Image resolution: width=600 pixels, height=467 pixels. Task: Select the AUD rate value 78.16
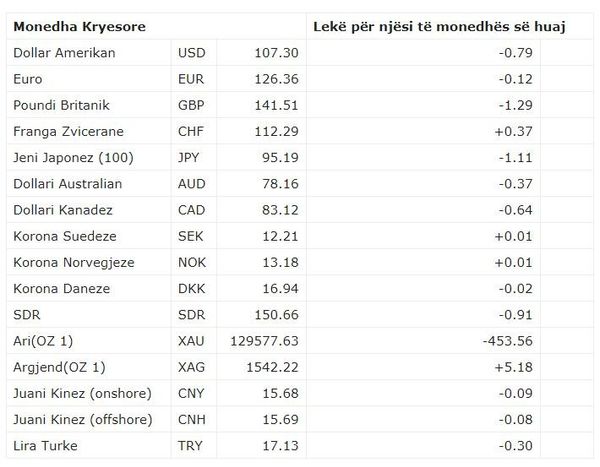tap(280, 184)
